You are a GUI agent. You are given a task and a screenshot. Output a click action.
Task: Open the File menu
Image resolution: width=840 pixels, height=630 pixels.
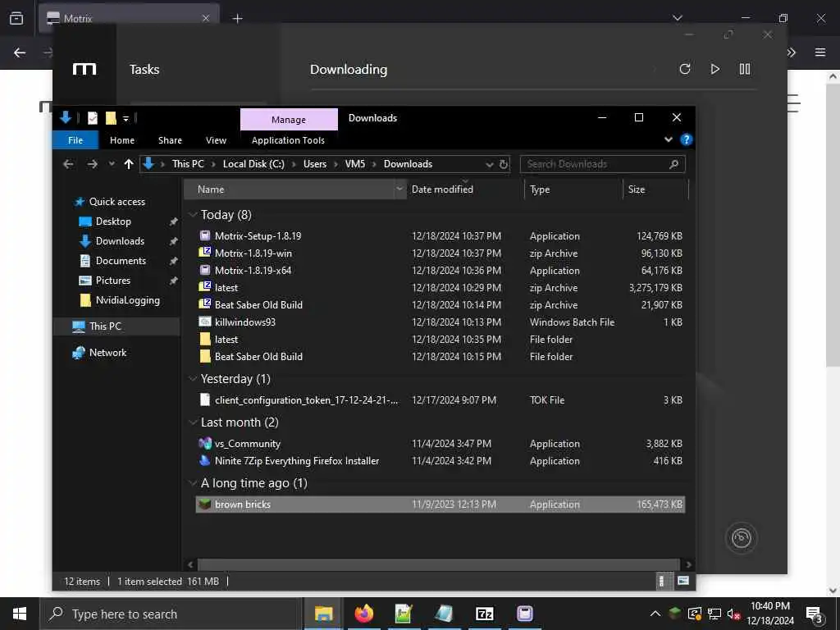tap(75, 140)
